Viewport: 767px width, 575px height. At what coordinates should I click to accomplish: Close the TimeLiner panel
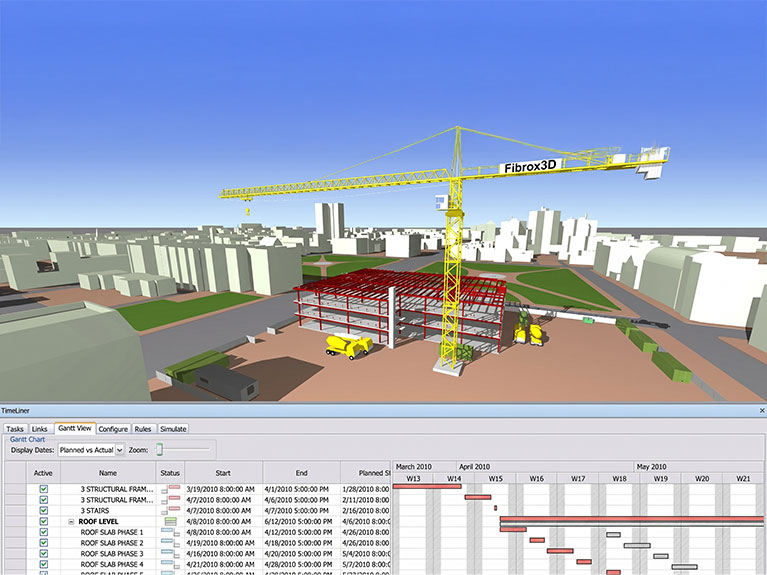tap(762, 411)
